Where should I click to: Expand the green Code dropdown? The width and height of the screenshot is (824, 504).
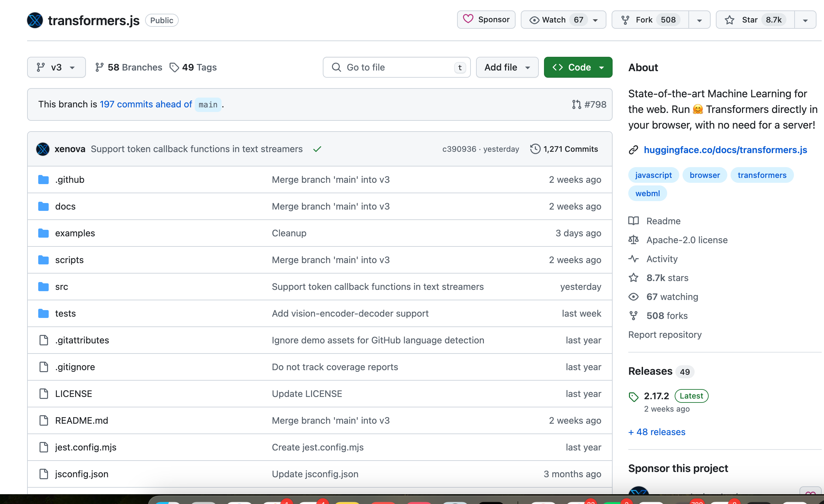coord(578,67)
